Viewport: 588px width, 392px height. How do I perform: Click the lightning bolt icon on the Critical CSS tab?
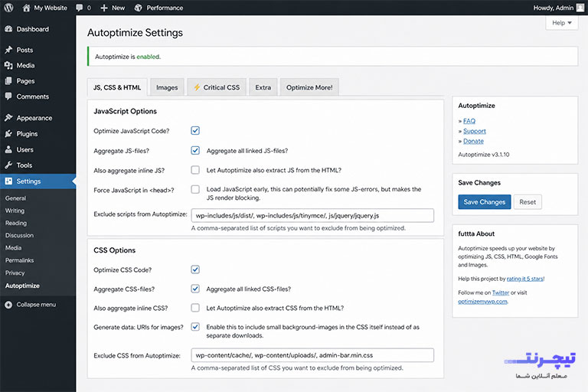click(197, 87)
